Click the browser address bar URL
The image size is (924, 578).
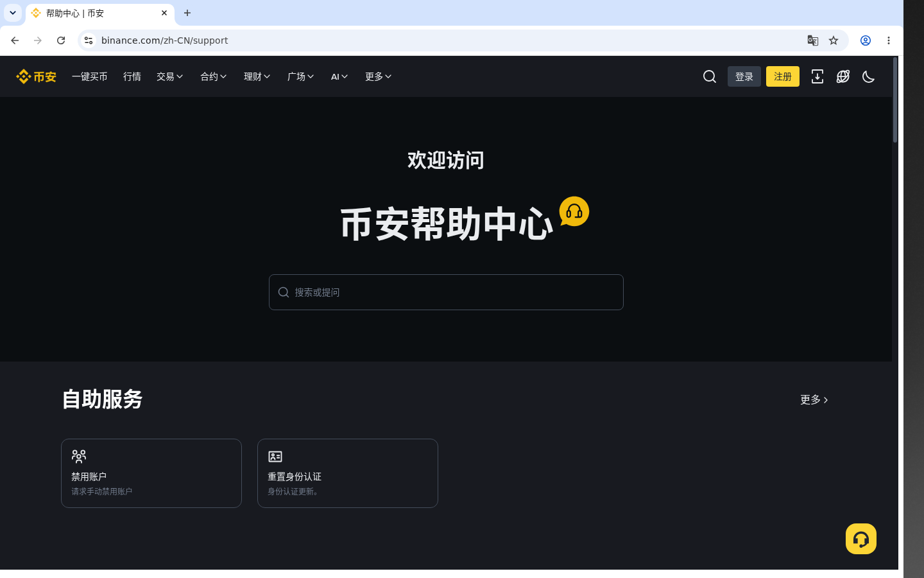point(164,40)
